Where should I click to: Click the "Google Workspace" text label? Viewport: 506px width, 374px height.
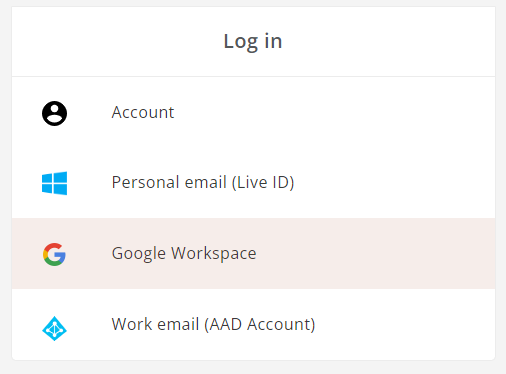click(x=184, y=253)
